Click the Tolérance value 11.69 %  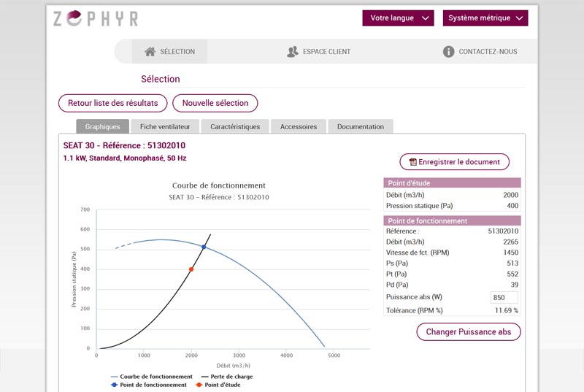pyautogui.click(x=506, y=310)
